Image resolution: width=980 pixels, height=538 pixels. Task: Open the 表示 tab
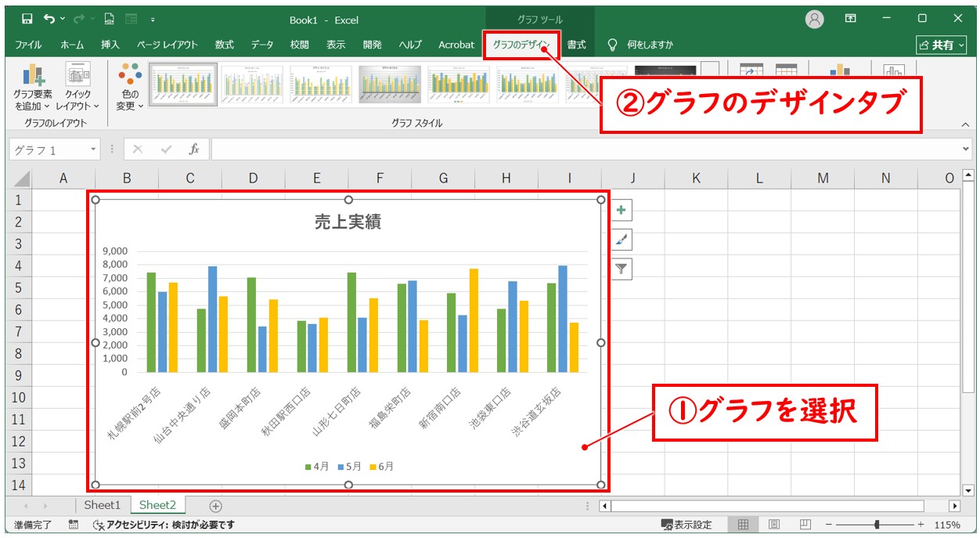point(336,45)
